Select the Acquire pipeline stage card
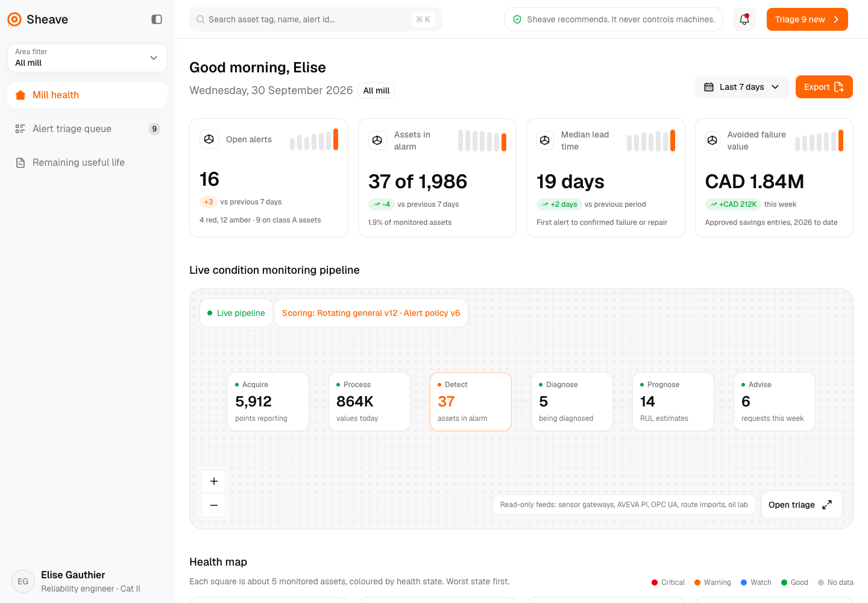Viewport: 868px width, 603px height. 268,402
